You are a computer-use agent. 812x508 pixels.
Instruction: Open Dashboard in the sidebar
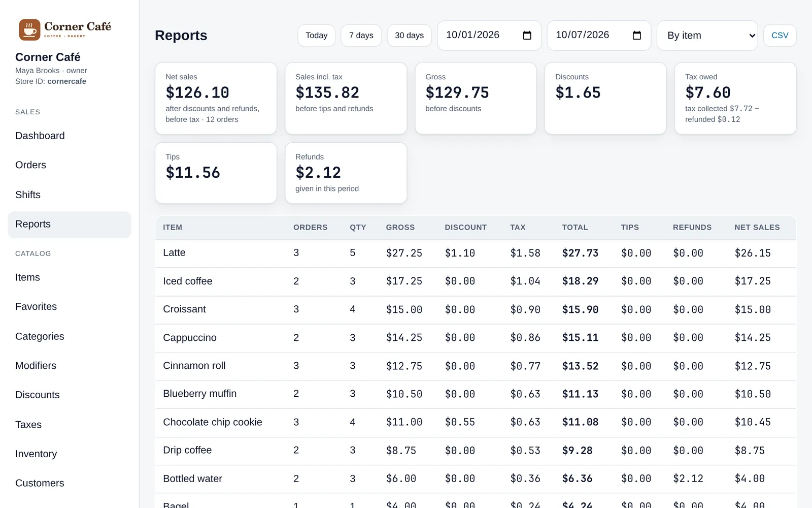click(x=70, y=136)
